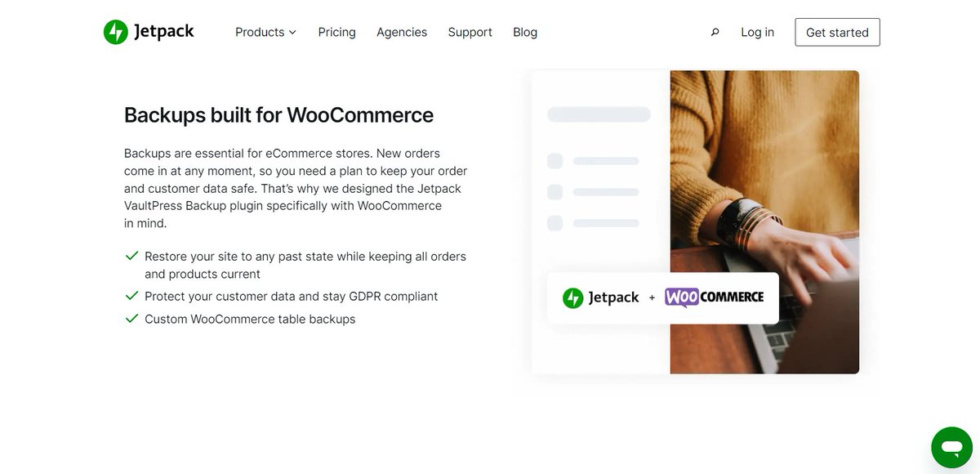Viewport: 980px width, 474px height.
Task: Click the Jetpack logo in the header
Action: (x=149, y=32)
